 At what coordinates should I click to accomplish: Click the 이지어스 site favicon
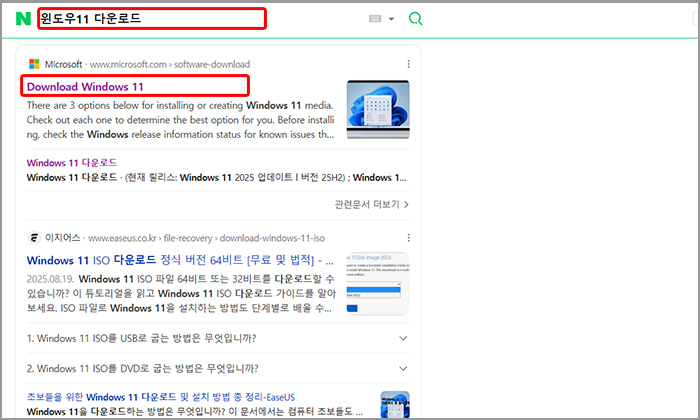[x=34, y=238]
